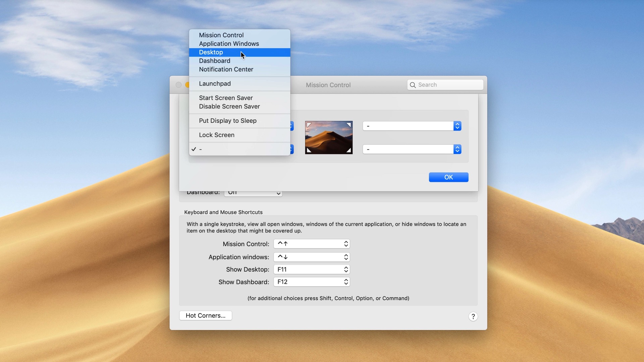Expand the Show Dashboard F12 dropdown

click(312, 282)
